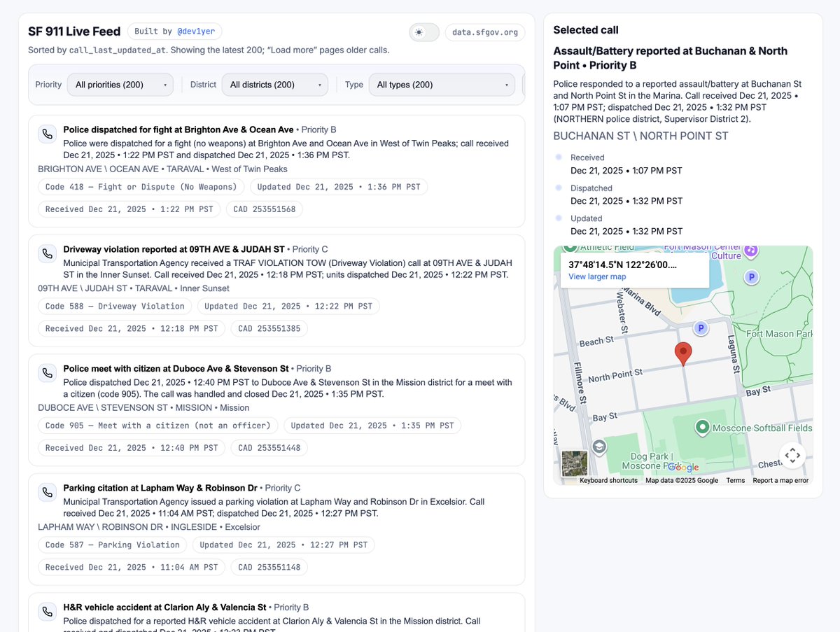
Task: Click Updated Dec 21, 2025 • 12:22 PM PST chip
Action: point(288,306)
